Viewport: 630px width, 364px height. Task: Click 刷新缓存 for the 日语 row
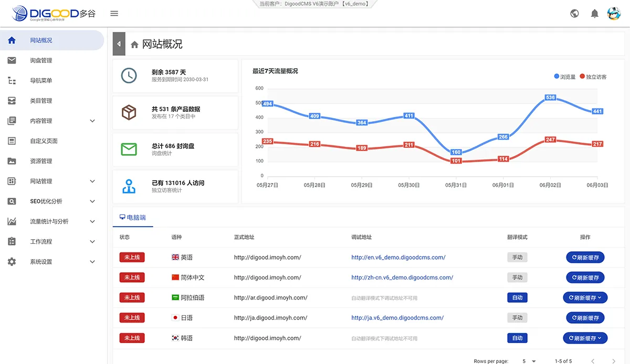[585, 317]
